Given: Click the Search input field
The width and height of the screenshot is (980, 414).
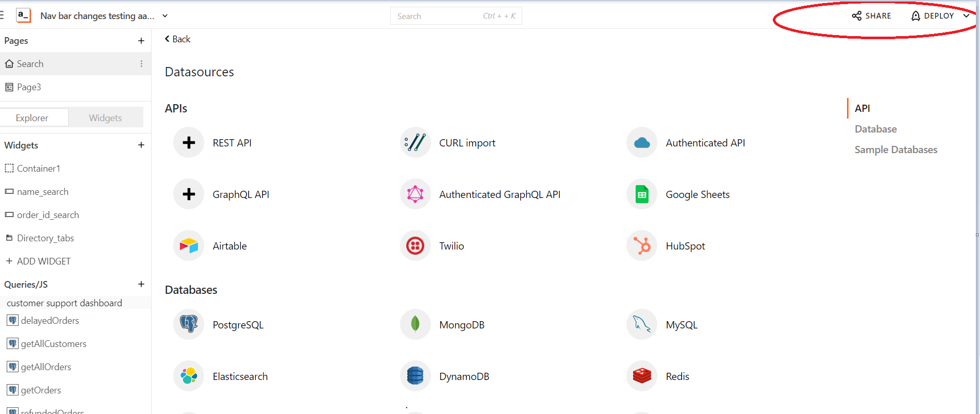Looking at the screenshot, I should pos(456,16).
